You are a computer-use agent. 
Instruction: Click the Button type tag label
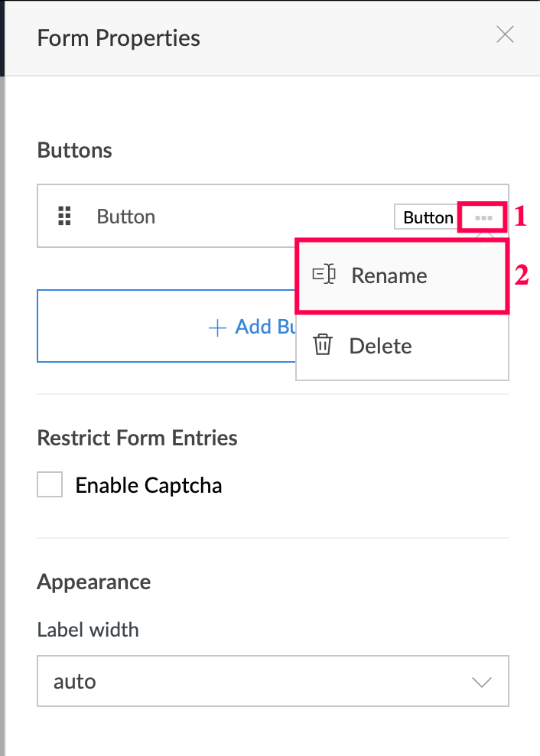coord(428,217)
